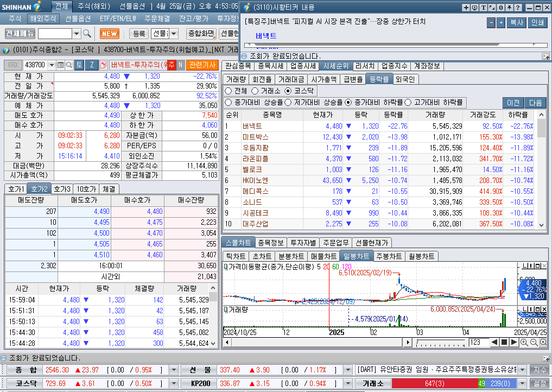The width and height of the screenshot is (552, 392).
Task: Open the search magnifier beside the 전체메뉴 box
Action: click(x=87, y=34)
